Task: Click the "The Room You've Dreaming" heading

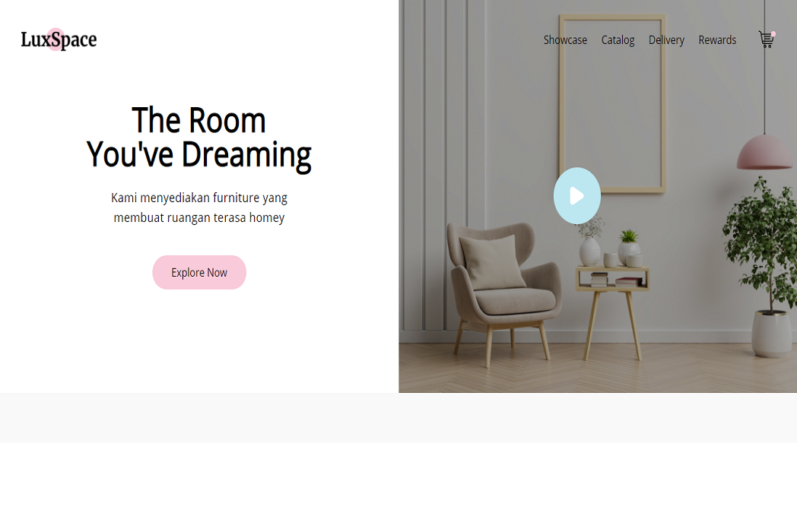Action: 198,138
